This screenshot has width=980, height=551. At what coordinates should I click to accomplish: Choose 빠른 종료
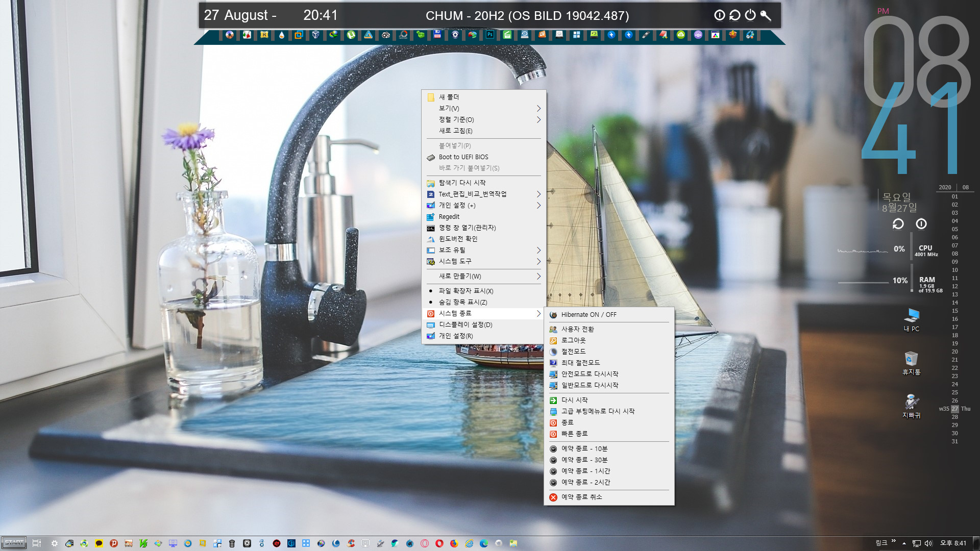[609, 434]
